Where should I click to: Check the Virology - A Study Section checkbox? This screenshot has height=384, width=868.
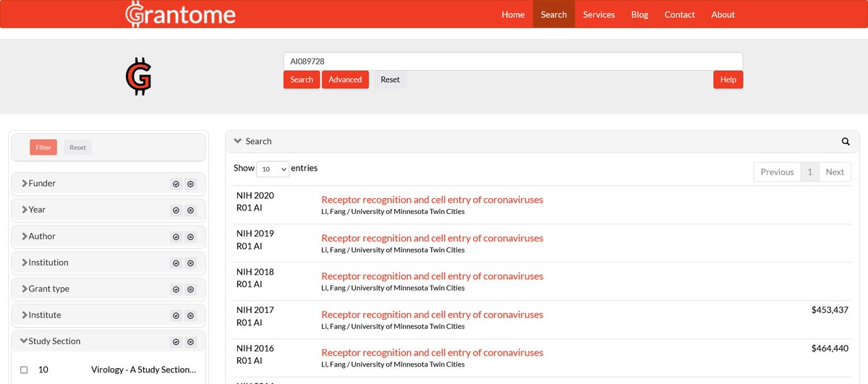[24, 370]
